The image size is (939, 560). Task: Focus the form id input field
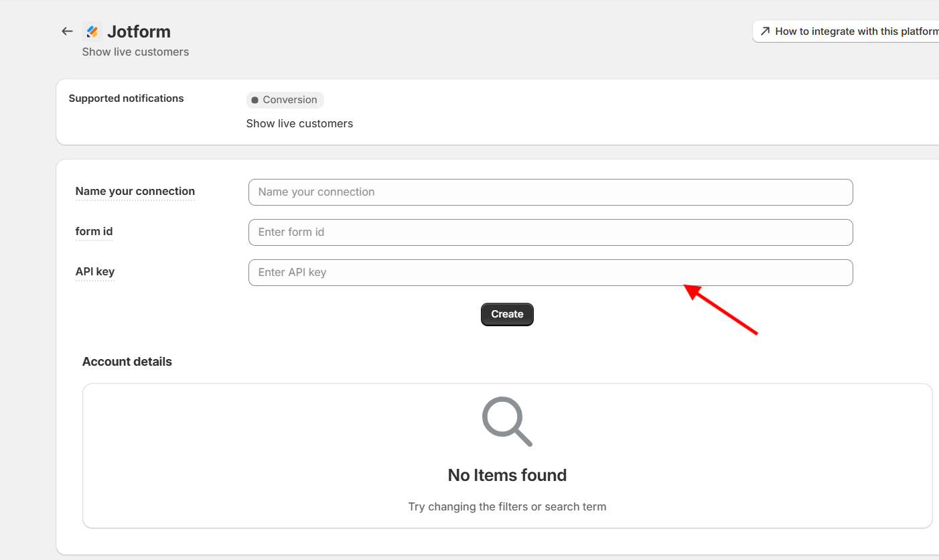(551, 232)
